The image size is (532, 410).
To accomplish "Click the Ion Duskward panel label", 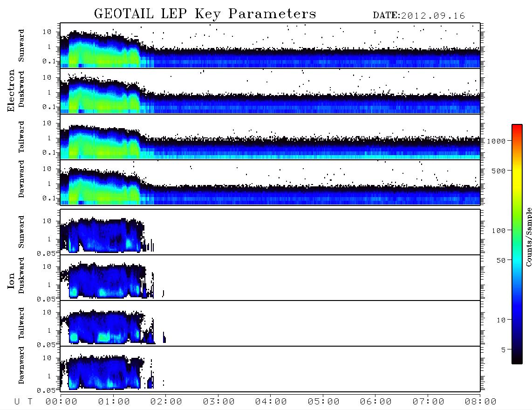I will [x=21, y=275].
